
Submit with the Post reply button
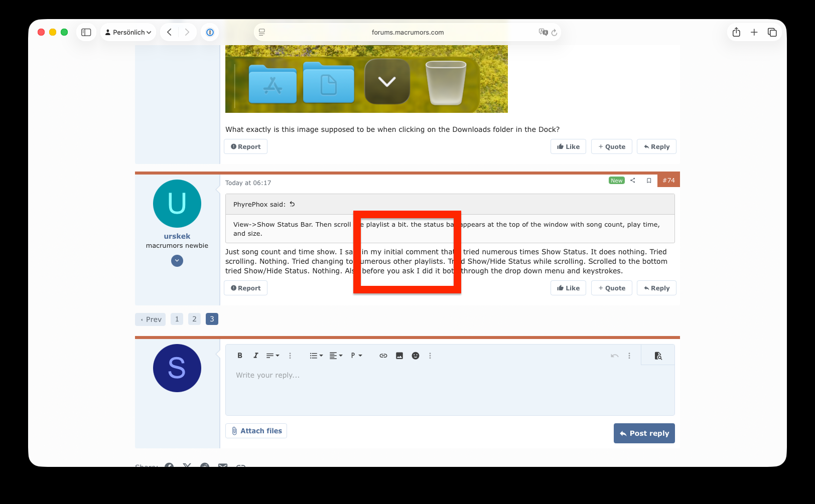pos(644,433)
